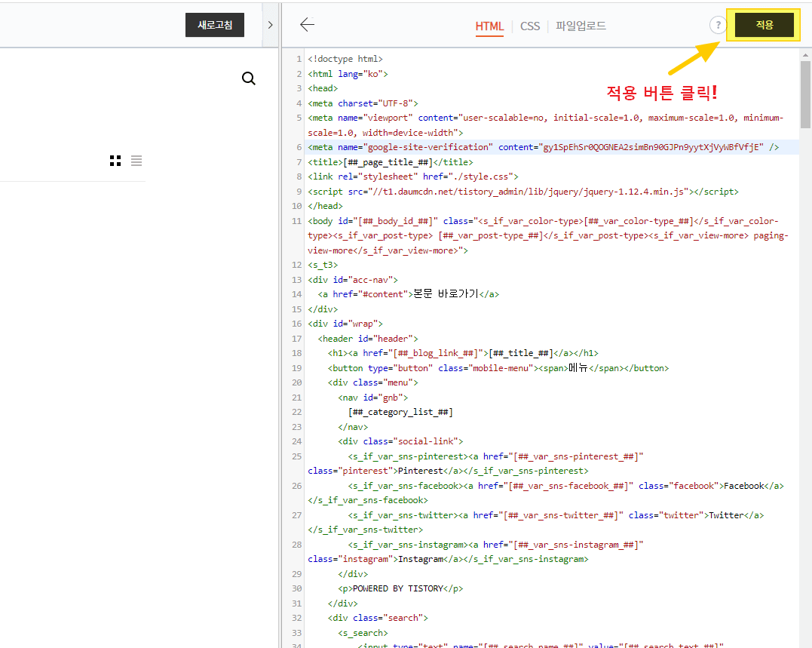Go back with the left arrow icon
812x648 pixels.
307,24
